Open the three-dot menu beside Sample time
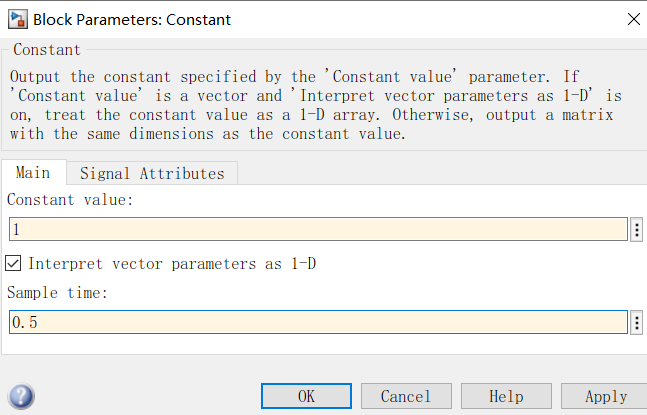647x415 pixels. [637, 323]
